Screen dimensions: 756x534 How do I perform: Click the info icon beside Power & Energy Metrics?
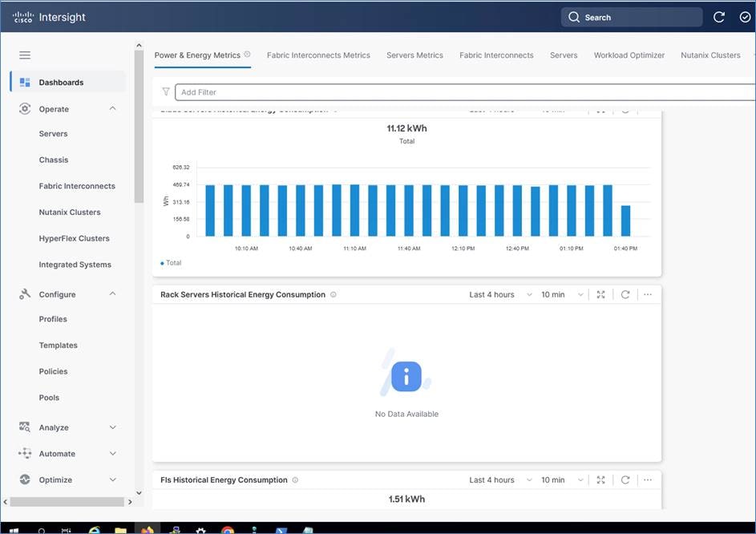click(248, 54)
